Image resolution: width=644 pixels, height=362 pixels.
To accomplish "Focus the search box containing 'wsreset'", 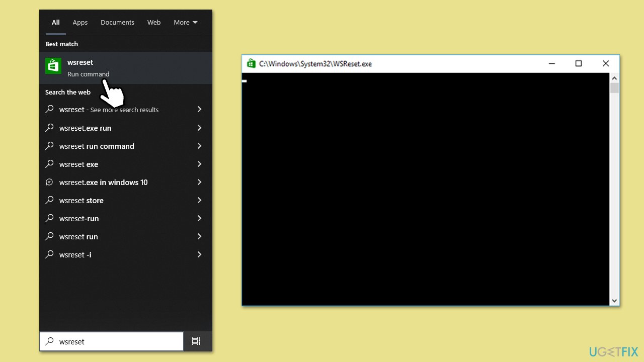I will [x=112, y=341].
